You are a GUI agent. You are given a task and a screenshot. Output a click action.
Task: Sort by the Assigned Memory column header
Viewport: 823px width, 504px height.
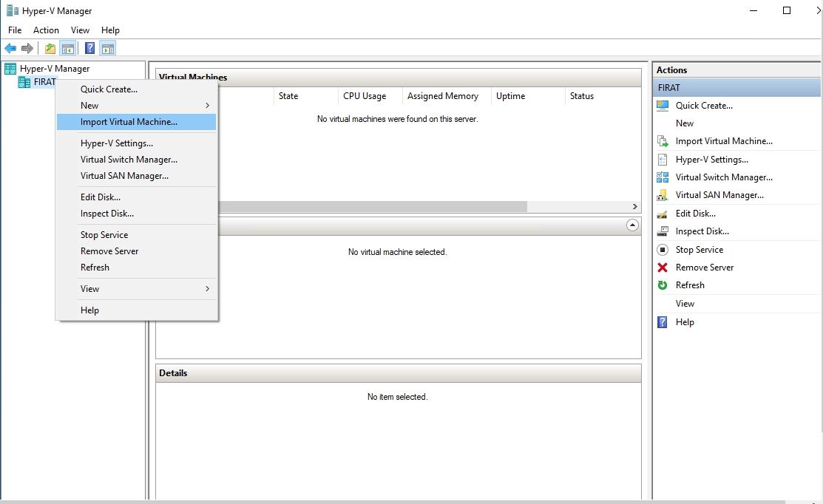[x=447, y=96]
